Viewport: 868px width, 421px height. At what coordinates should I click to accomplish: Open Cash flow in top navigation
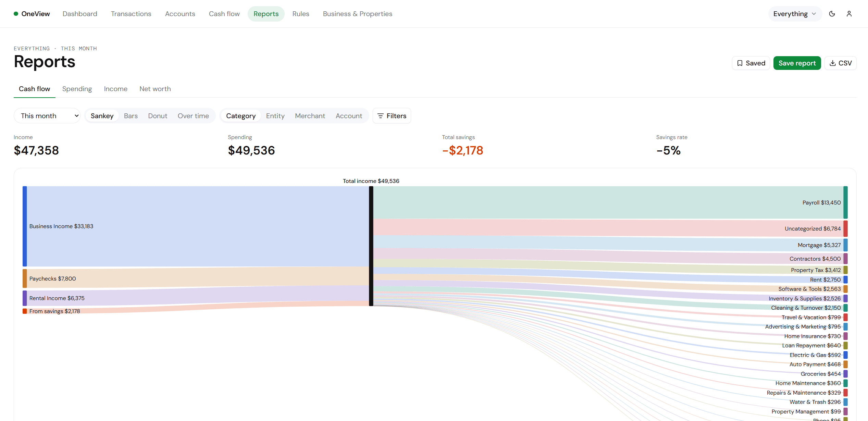point(224,14)
